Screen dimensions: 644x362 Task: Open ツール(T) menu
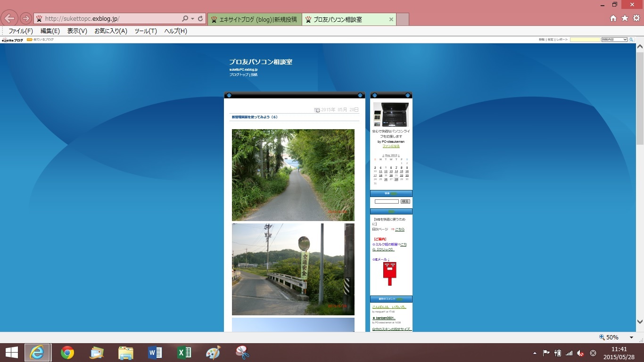coord(146,31)
